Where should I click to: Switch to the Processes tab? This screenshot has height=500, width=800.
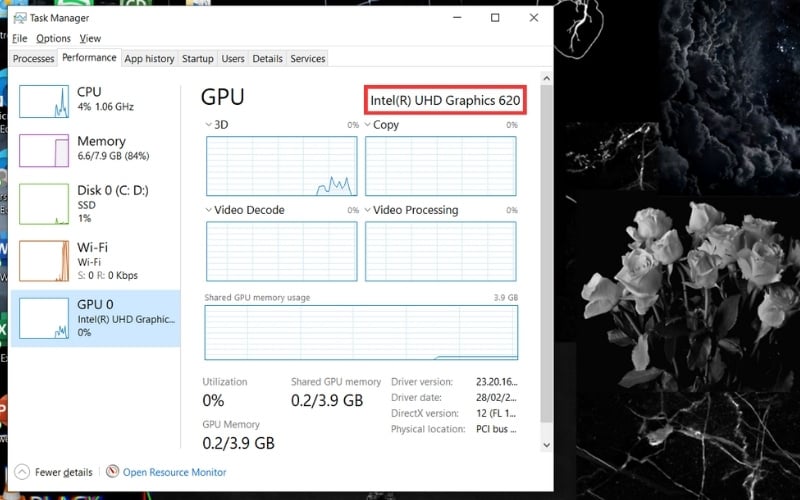pyautogui.click(x=33, y=59)
